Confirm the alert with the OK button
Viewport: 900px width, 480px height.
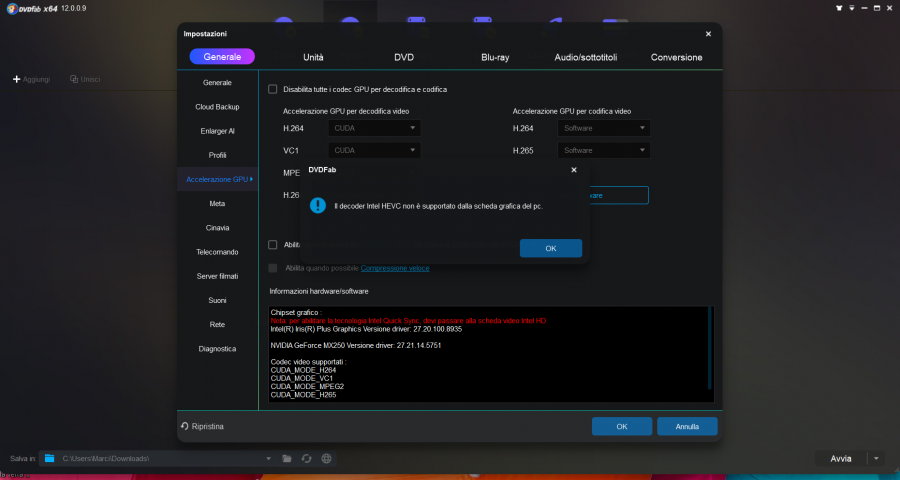(551, 248)
